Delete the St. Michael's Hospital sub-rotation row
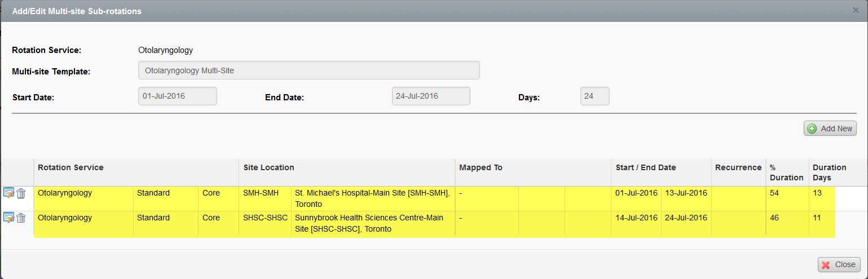The height and width of the screenshot is (279, 868). click(21, 193)
